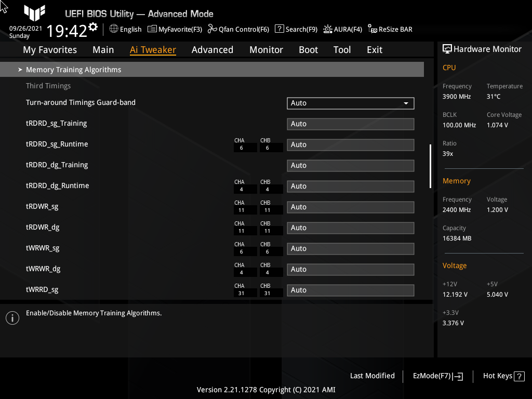Click the TUF Gaming logo
This screenshot has width=532, height=399.
[34, 13]
